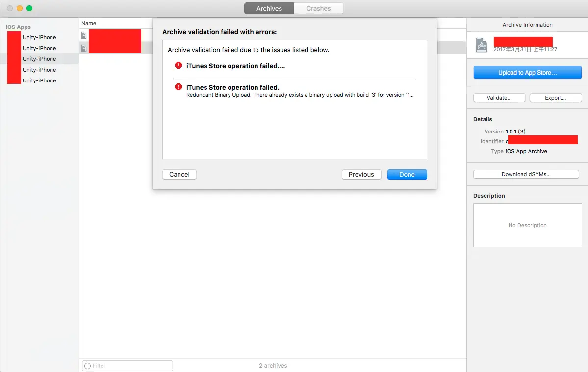This screenshot has height=372, width=588.
Task: Click the iOS App Archive type text
Action: pos(526,151)
